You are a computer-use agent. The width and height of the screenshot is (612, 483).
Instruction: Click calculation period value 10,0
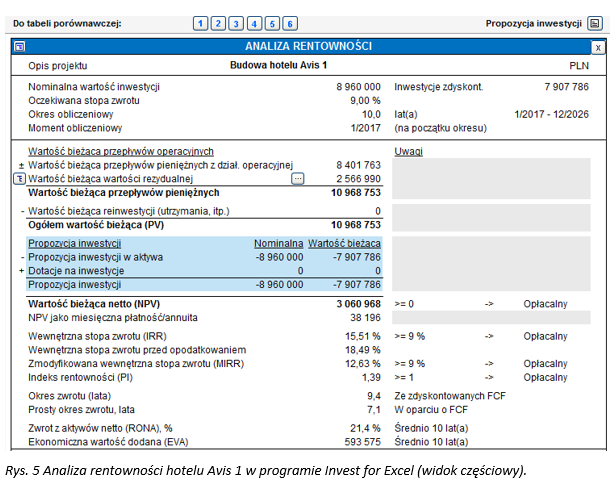tap(371, 114)
